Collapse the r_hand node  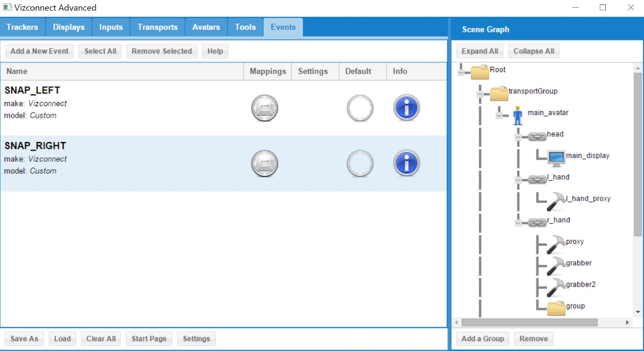pos(518,223)
